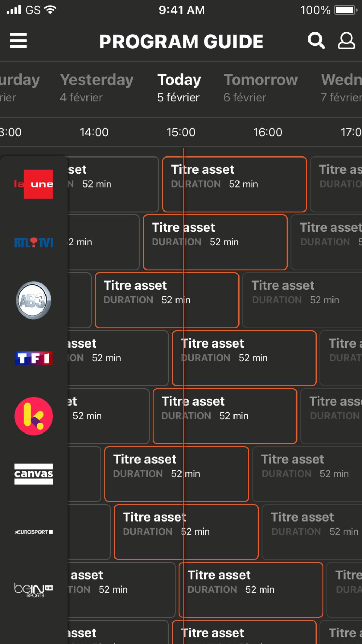Pick the pink Ketnet channel logo
The image size is (362, 644).
click(34, 416)
